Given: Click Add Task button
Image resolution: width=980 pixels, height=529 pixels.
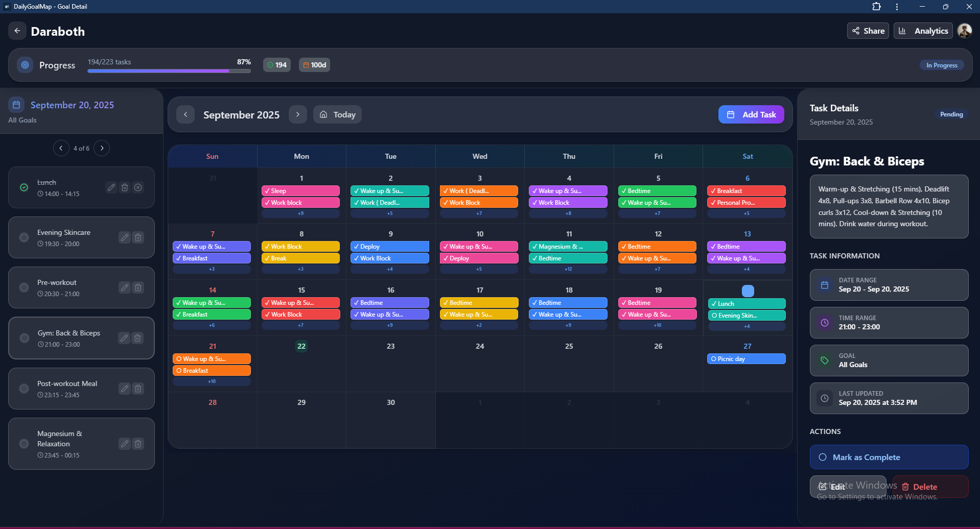Looking at the screenshot, I should point(751,114).
